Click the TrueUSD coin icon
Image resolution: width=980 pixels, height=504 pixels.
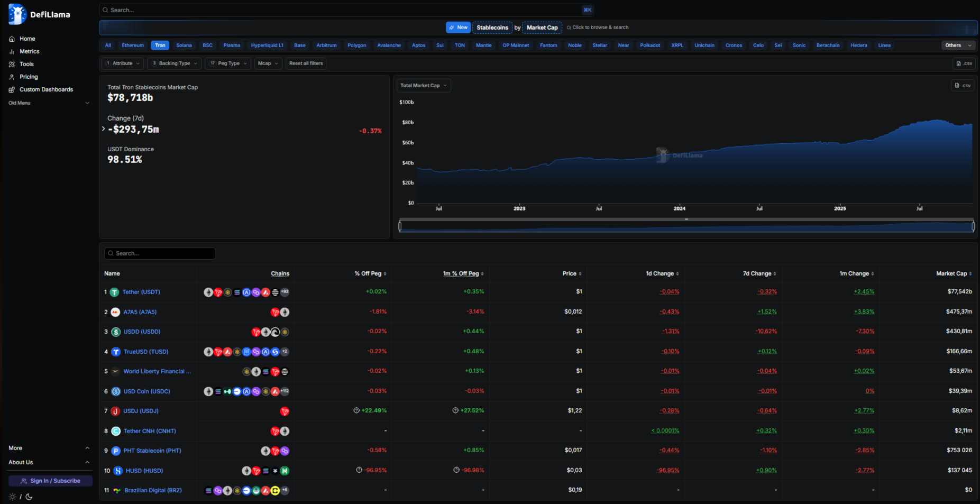tap(116, 352)
